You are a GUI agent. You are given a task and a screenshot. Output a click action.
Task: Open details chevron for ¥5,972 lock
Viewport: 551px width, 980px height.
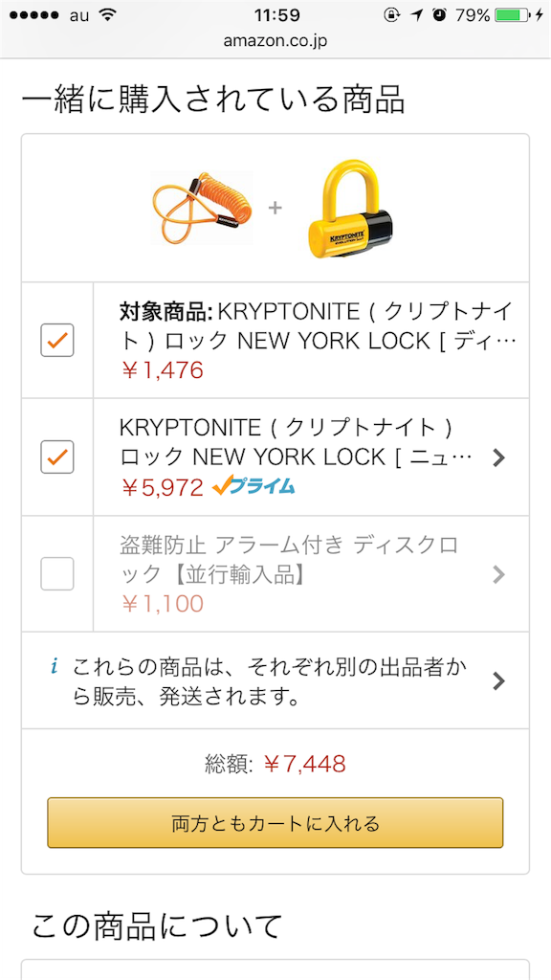[x=497, y=457]
